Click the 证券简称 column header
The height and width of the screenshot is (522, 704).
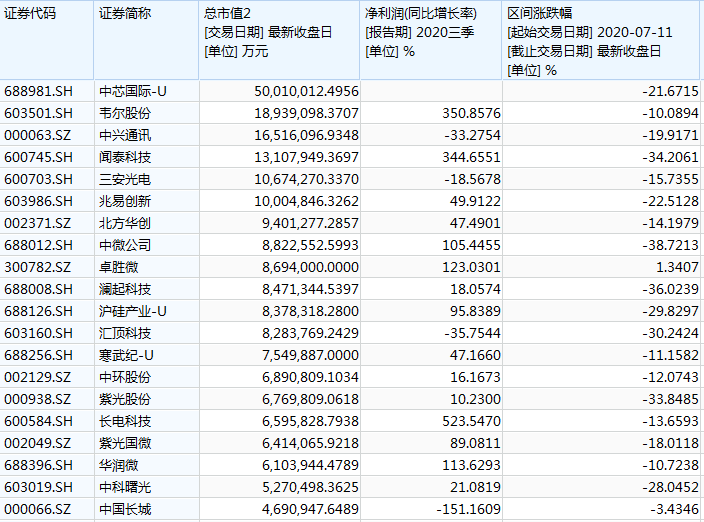click(x=146, y=40)
